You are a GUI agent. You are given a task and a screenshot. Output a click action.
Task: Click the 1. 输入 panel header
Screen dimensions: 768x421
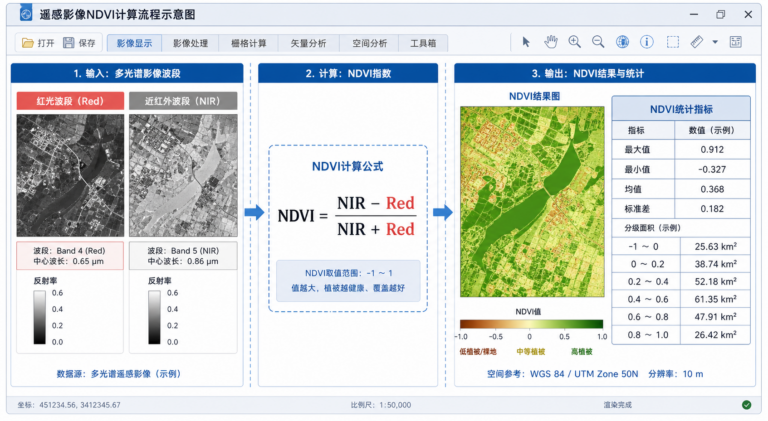[127, 73]
